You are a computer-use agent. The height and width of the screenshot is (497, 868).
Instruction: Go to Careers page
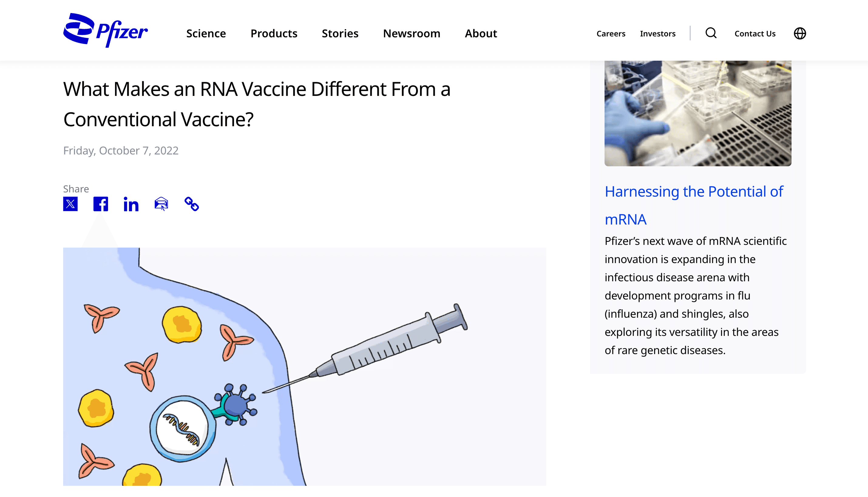pyautogui.click(x=611, y=33)
